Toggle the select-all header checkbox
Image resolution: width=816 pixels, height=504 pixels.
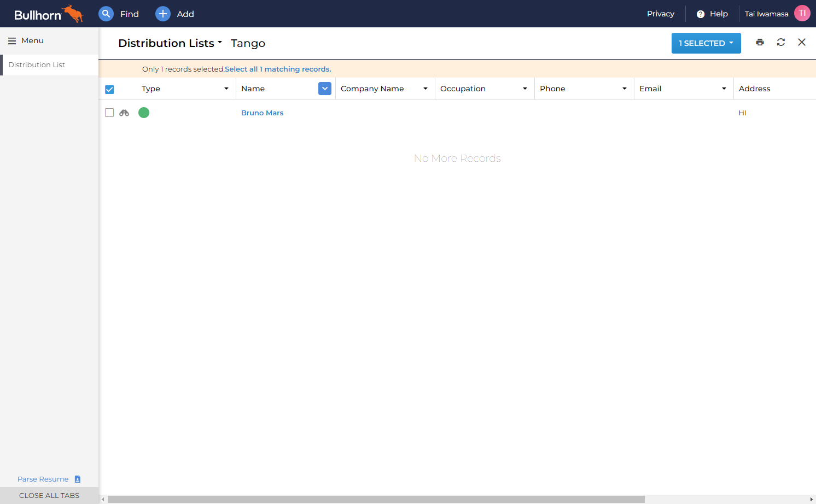tap(109, 89)
